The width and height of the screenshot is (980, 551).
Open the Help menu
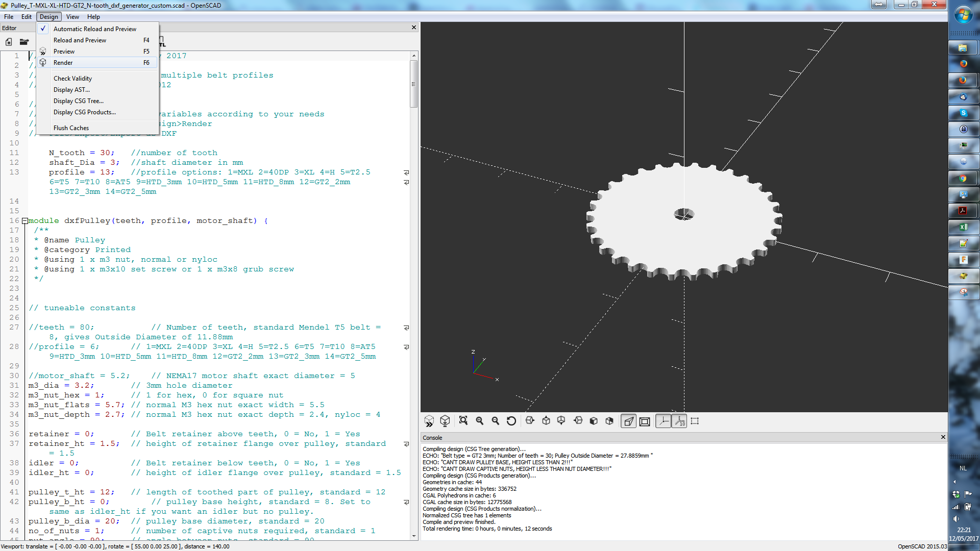click(x=93, y=17)
